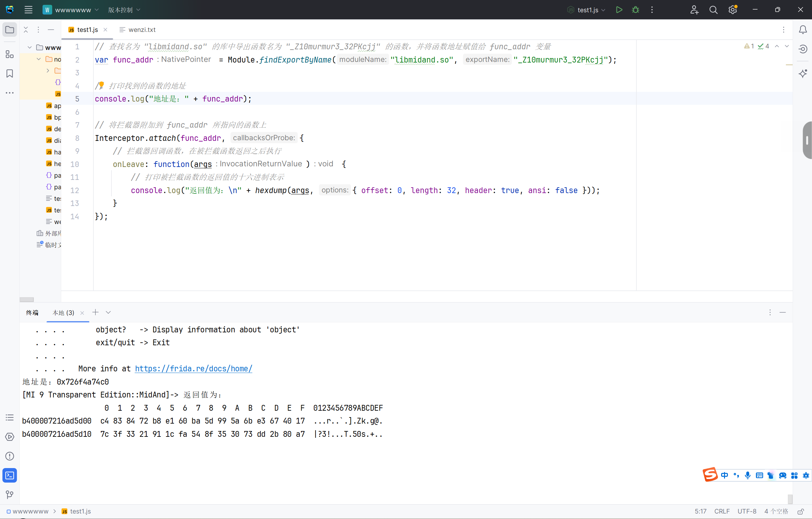Select the 外部库 tree item
The height and width of the screenshot is (519, 812).
pos(49,233)
